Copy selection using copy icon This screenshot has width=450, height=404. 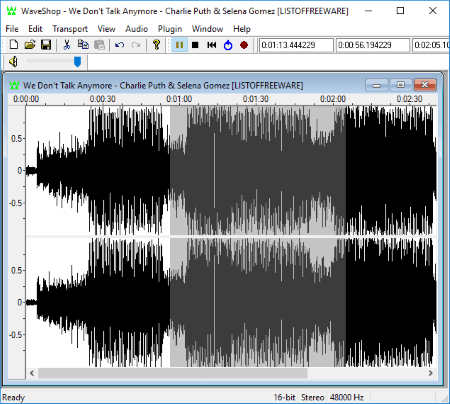click(83, 45)
